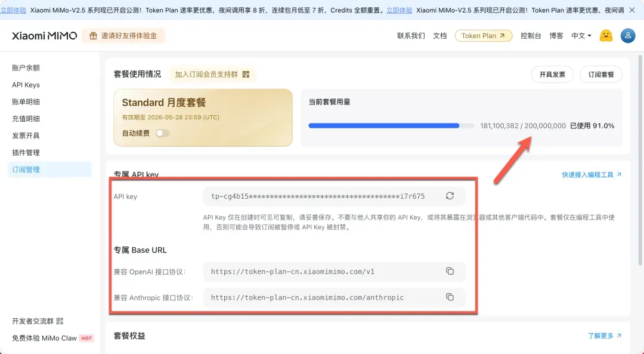Open 发票开具 in the sidebar
This screenshot has width=644, height=354.
[26, 136]
